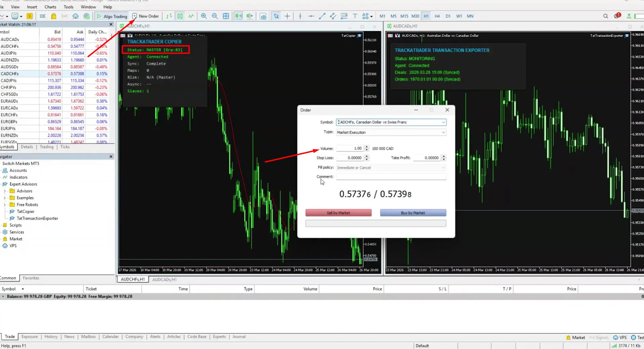Select TatCopier expert advisor in Navigator

point(26,211)
